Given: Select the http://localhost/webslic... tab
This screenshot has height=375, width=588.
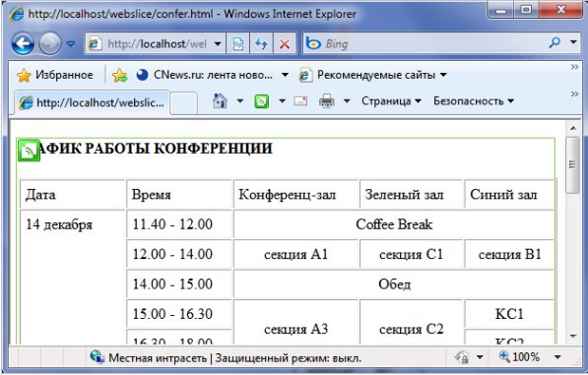Looking at the screenshot, I should (93, 102).
